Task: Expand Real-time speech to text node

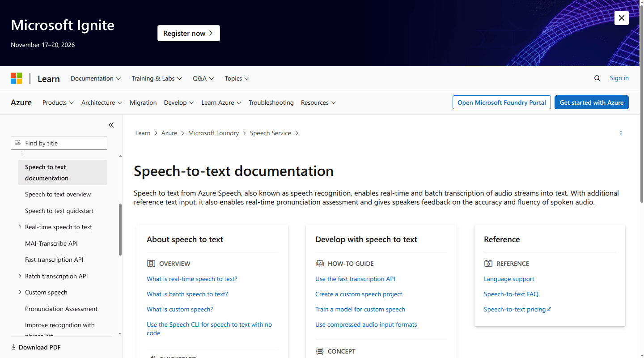Action: [x=20, y=227]
